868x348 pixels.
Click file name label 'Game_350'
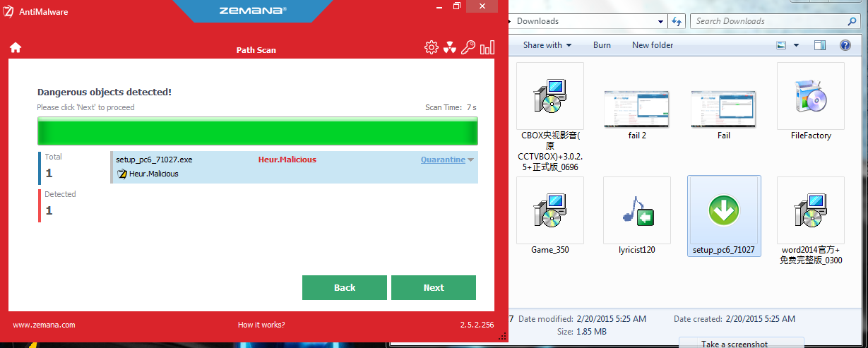click(x=550, y=250)
